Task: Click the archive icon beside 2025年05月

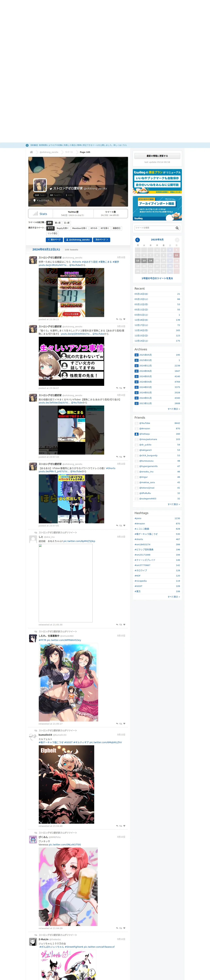Action: (136, 355)
